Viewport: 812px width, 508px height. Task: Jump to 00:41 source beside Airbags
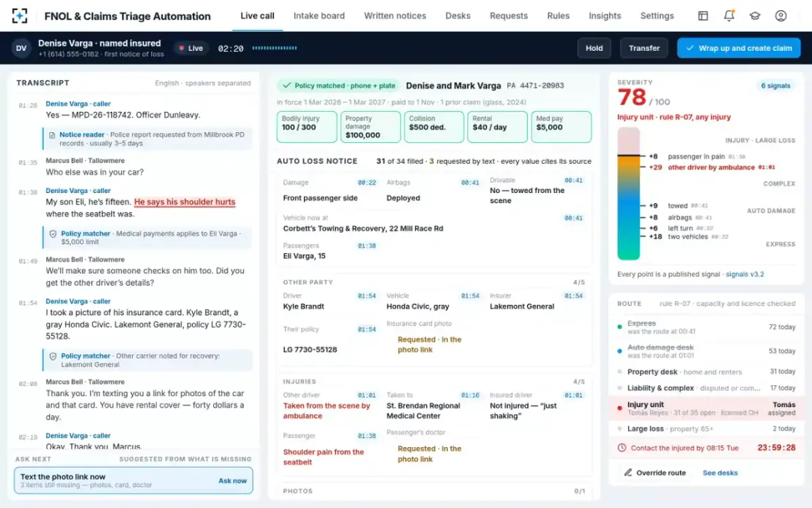click(x=470, y=183)
